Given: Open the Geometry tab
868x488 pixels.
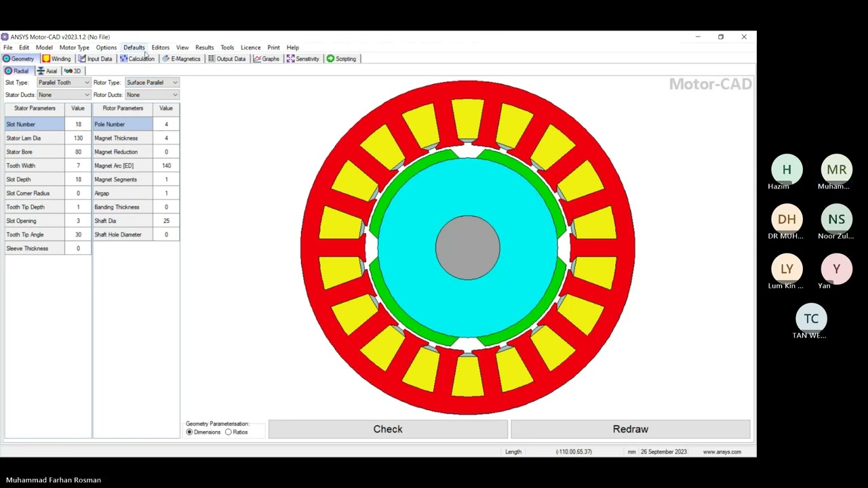Looking at the screenshot, I should pos(18,59).
